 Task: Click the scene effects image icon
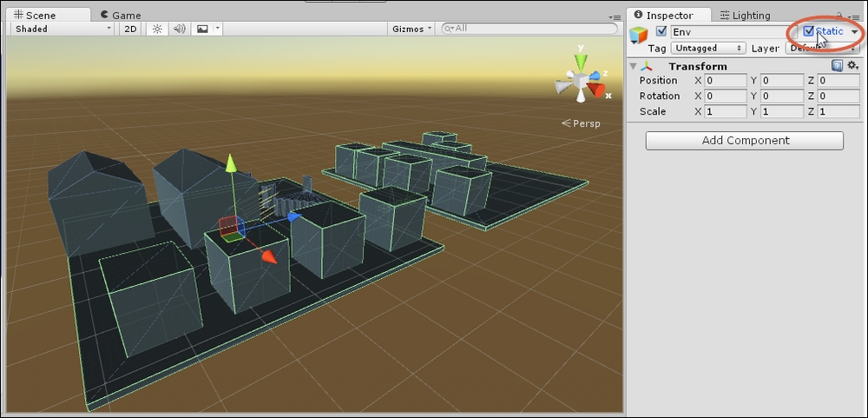pyautogui.click(x=202, y=29)
